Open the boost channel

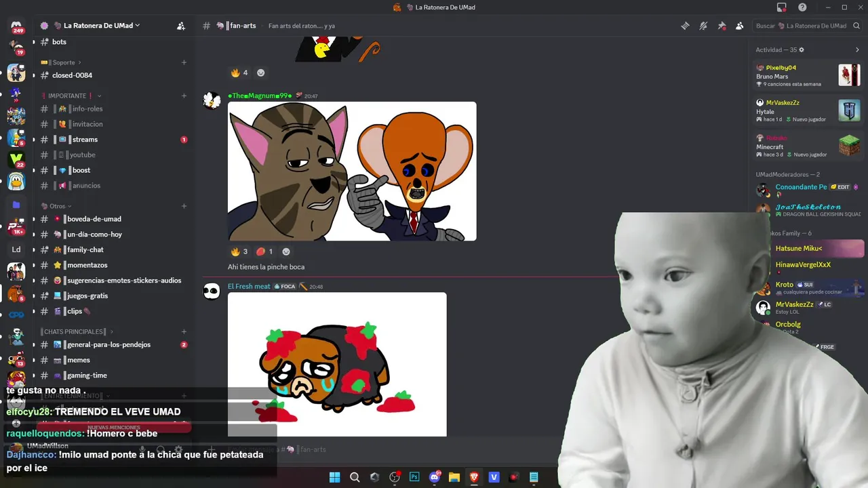(114, 170)
